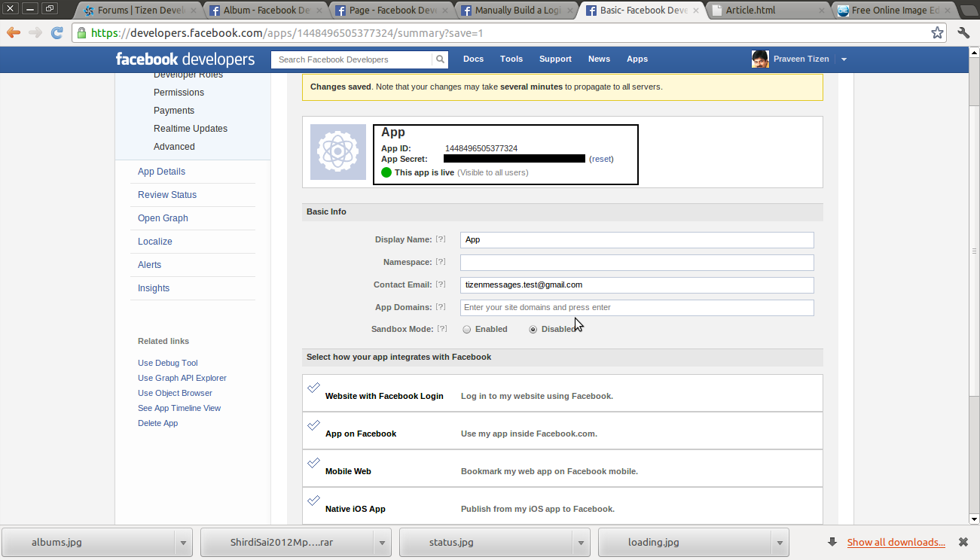Expand the albums.jpg download options arrow
The width and height of the screenshot is (980, 560).
[182, 542]
